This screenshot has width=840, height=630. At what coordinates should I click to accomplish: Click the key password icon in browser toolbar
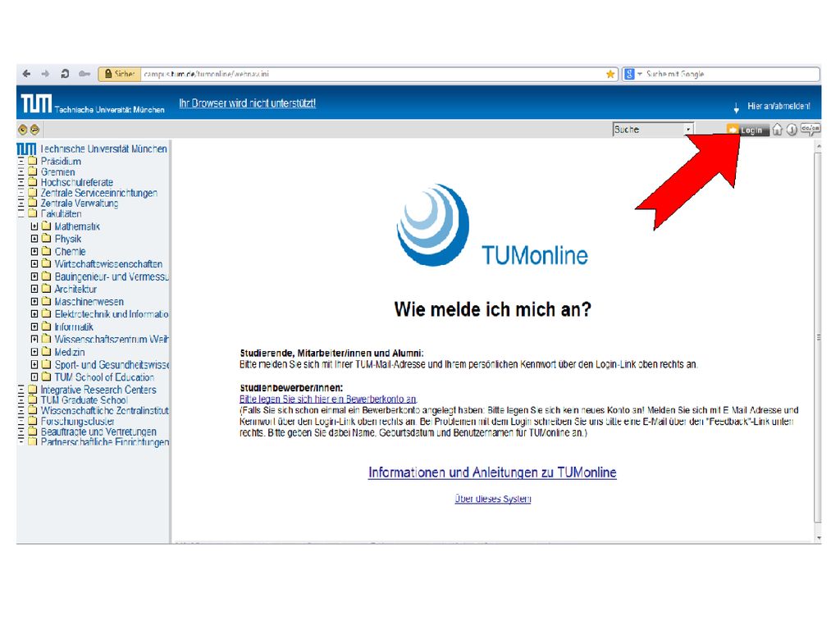coord(84,74)
